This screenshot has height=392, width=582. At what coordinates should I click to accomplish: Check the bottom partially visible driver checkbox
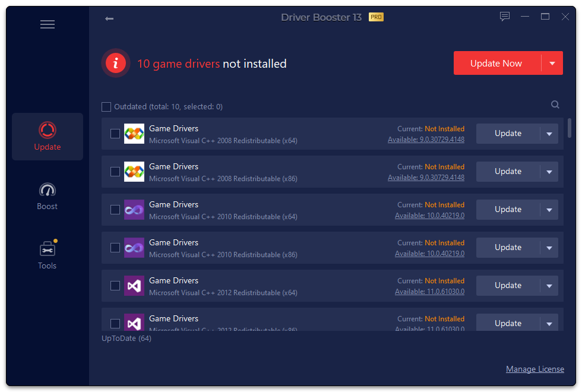pos(115,324)
